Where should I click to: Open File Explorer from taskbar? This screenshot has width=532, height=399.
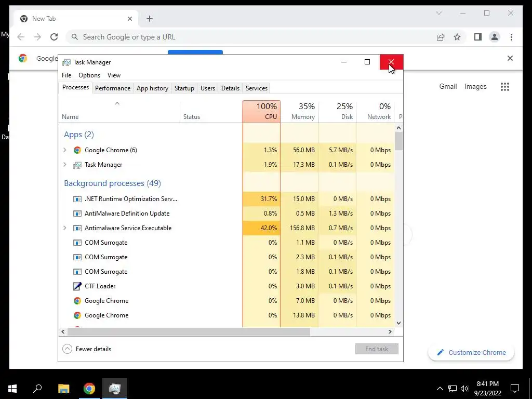[x=63, y=389]
